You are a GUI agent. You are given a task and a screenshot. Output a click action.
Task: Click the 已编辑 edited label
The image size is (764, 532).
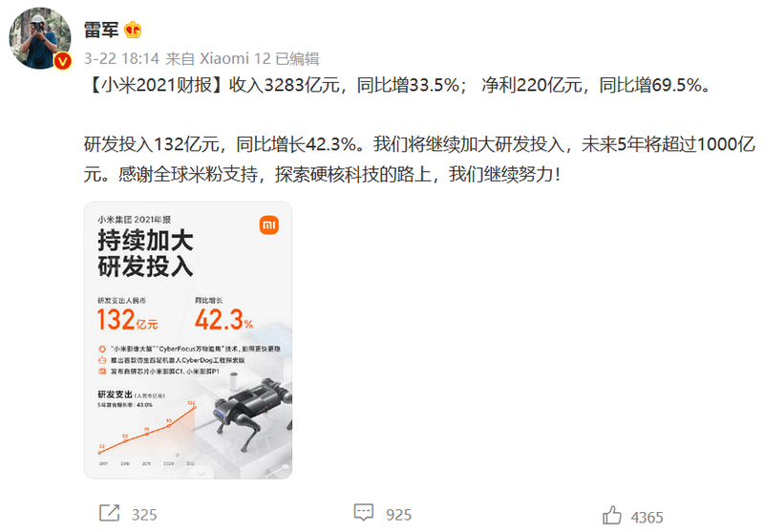(x=297, y=59)
